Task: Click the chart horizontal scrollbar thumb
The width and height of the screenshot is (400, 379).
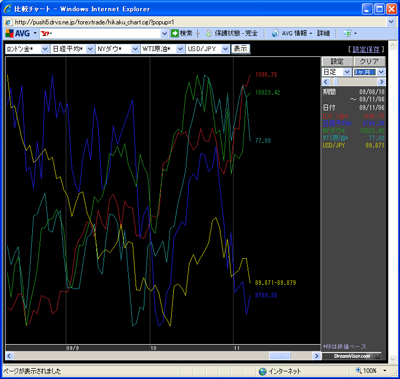Action: point(280,356)
